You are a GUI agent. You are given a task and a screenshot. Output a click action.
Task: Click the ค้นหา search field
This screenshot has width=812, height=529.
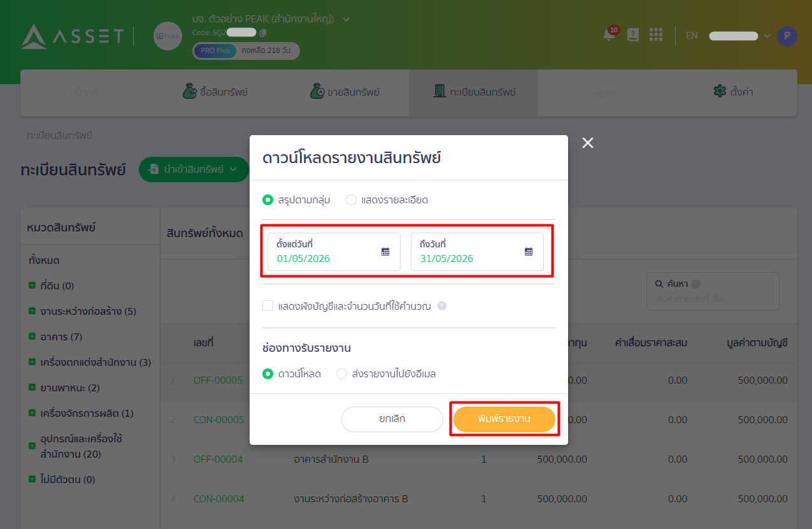(x=713, y=291)
